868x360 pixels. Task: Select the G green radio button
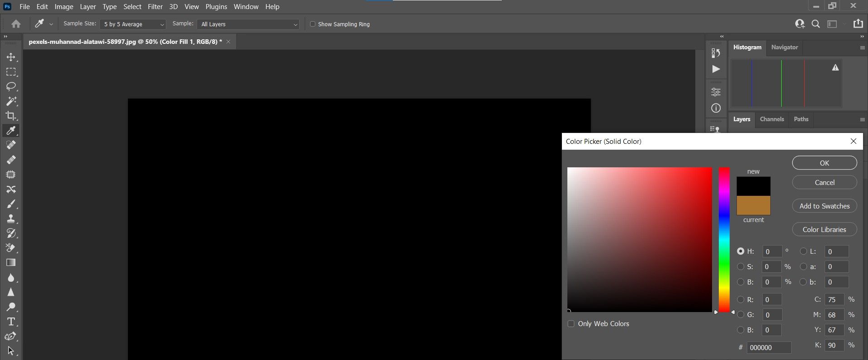pyautogui.click(x=741, y=314)
